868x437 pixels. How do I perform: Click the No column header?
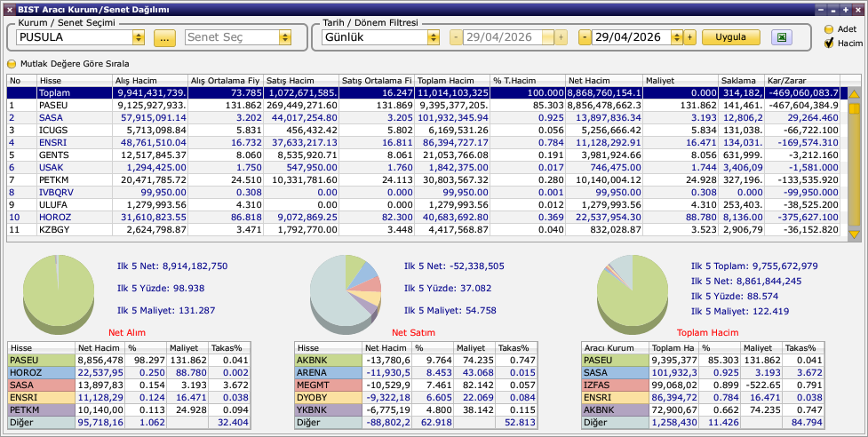click(x=21, y=81)
